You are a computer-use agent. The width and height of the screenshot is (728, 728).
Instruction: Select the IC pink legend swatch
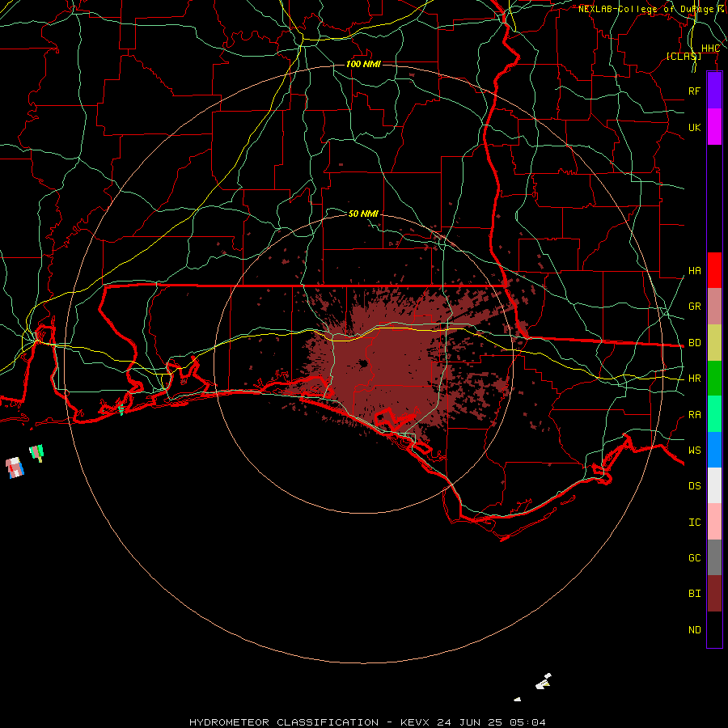pos(714,522)
